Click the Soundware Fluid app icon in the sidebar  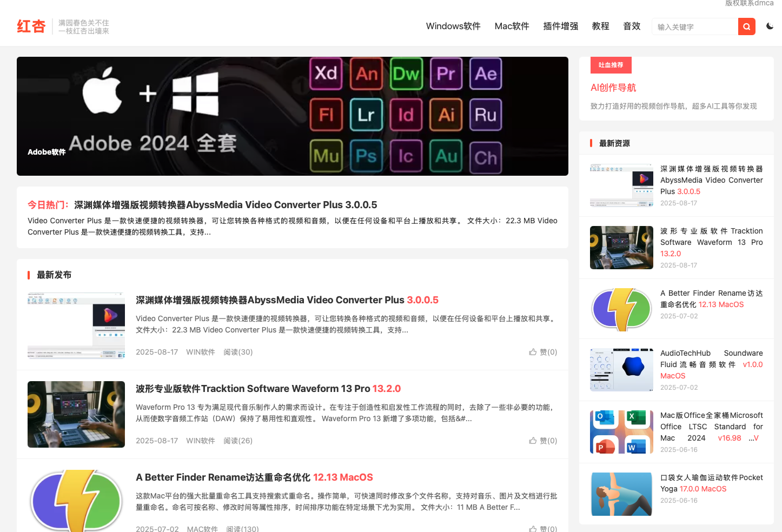[x=621, y=369]
